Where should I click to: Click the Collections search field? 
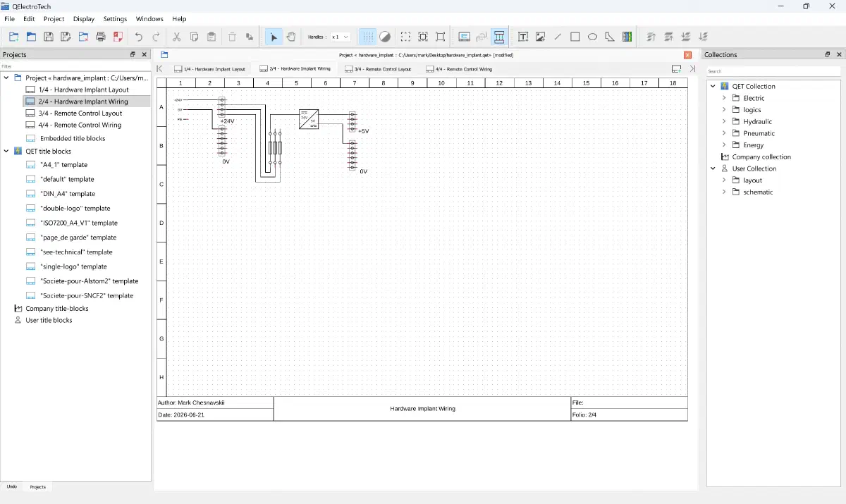click(x=773, y=71)
